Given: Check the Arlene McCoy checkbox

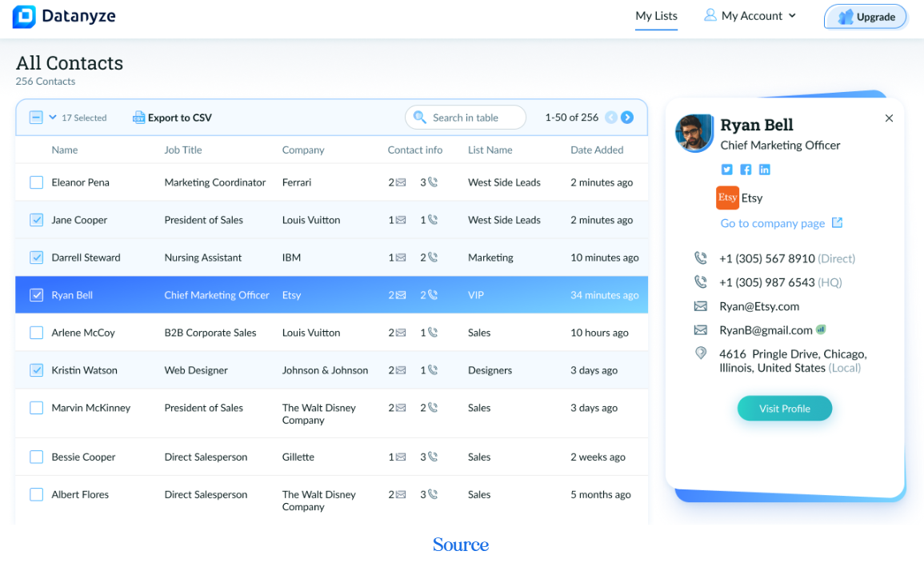Looking at the screenshot, I should coord(37,333).
